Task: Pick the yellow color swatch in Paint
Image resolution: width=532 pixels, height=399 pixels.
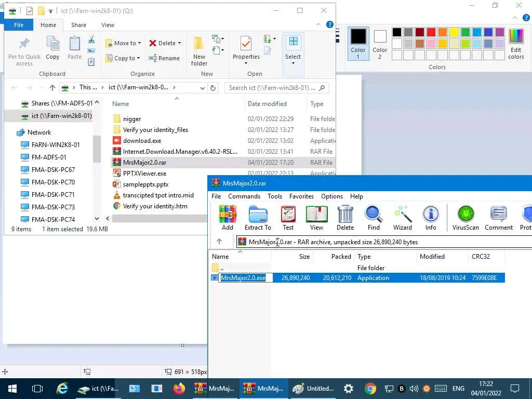Action: 454,32
